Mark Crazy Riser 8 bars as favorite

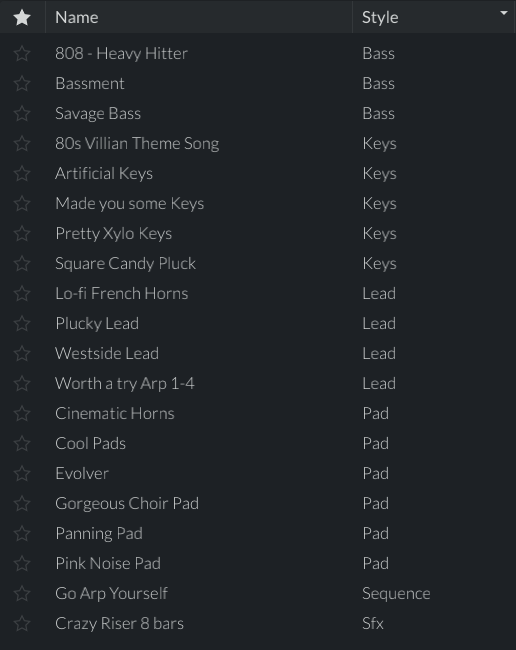pos(22,623)
